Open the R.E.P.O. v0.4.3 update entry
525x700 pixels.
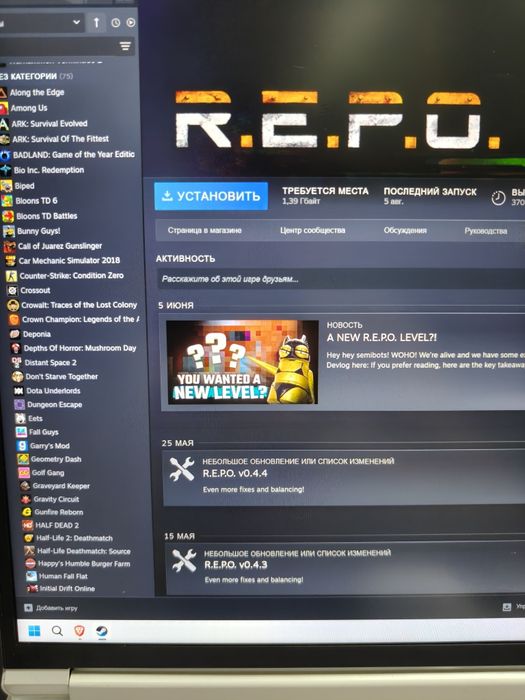click(x=345, y=568)
